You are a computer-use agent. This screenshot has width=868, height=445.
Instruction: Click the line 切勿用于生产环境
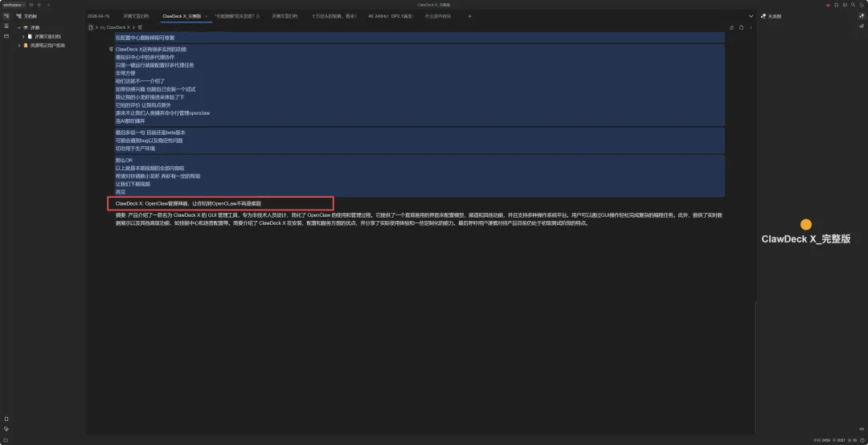tap(135, 149)
